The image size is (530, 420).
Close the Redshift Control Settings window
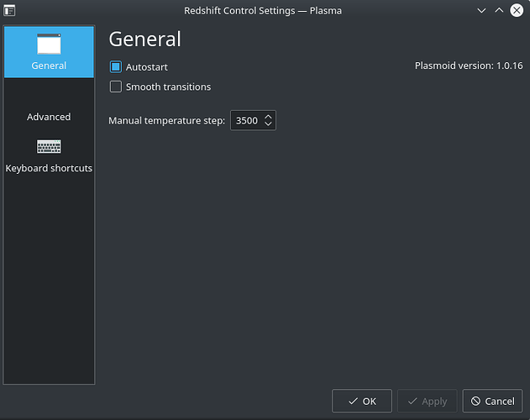(517, 10)
